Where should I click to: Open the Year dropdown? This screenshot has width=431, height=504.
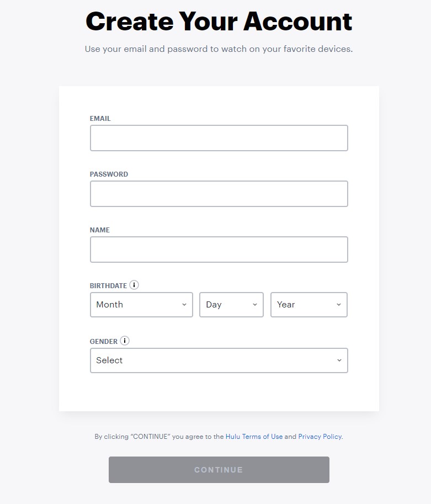click(x=308, y=305)
